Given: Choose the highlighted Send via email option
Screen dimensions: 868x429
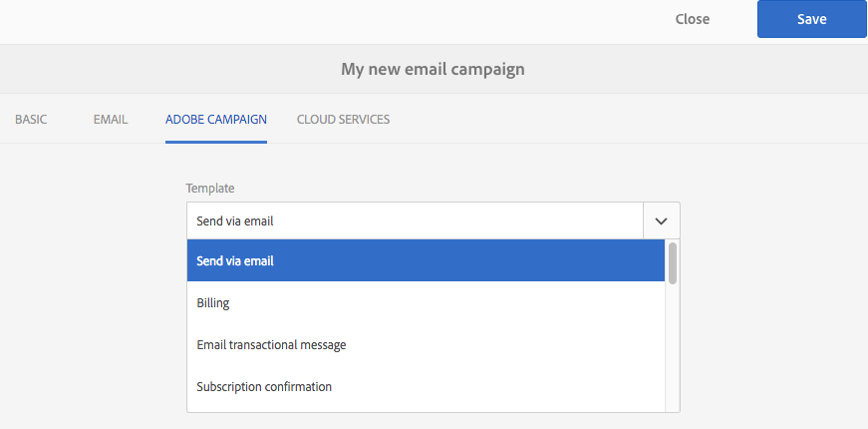Looking at the screenshot, I should coord(426,260).
